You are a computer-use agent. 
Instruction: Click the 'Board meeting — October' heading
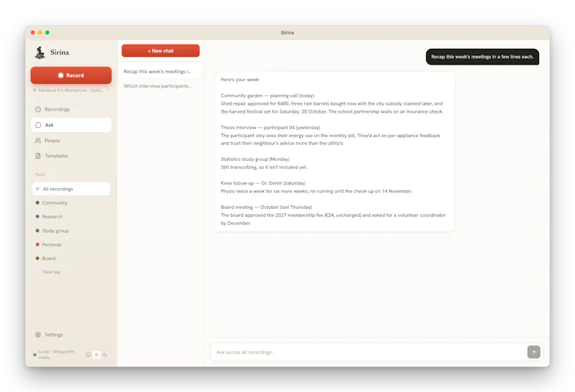(x=266, y=207)
